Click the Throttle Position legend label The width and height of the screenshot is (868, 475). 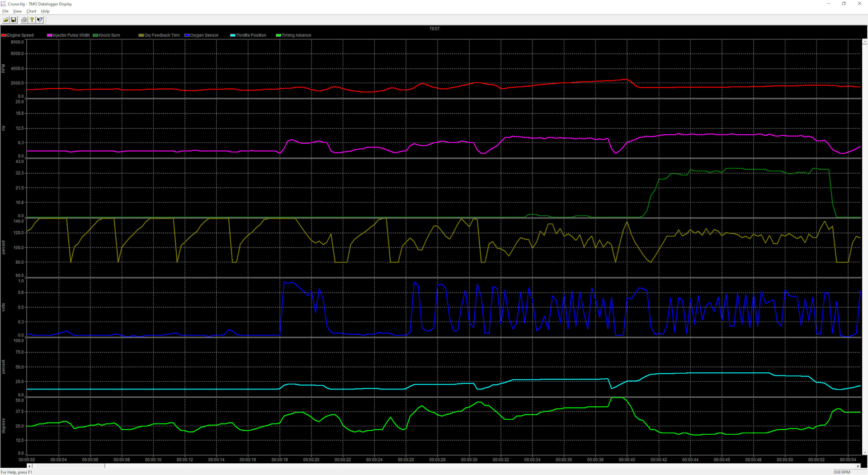[251, 35]
